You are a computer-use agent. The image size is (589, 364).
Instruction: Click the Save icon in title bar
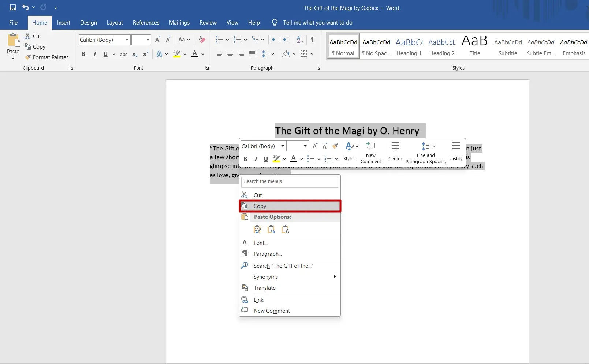[x=12, y=7]
